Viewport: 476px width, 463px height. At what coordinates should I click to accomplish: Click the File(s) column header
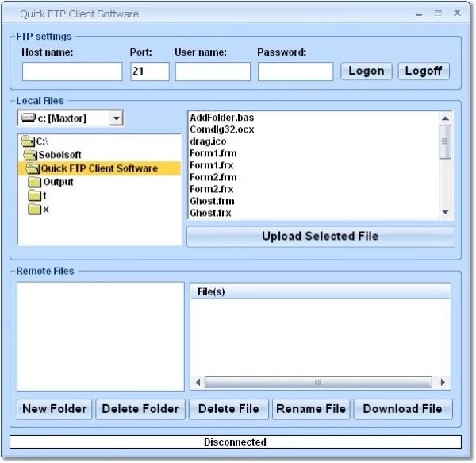pos(321,291)
